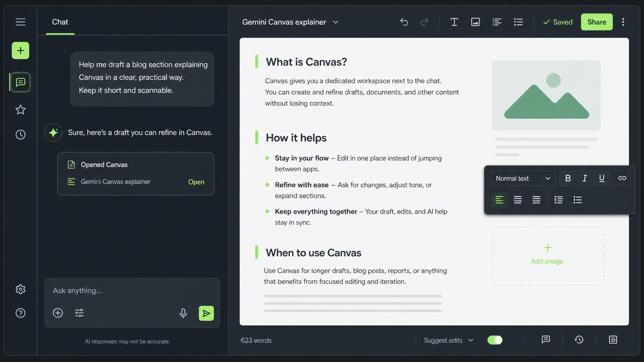Toggle the Suggest edits switch
Screen dimensions: 644x362
tap(495, 340)
